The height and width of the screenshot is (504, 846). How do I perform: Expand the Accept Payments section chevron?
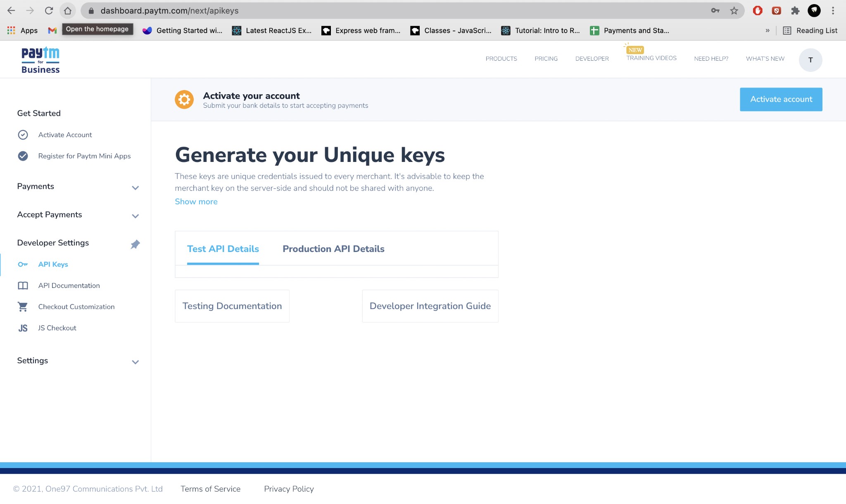coord(135,216)
